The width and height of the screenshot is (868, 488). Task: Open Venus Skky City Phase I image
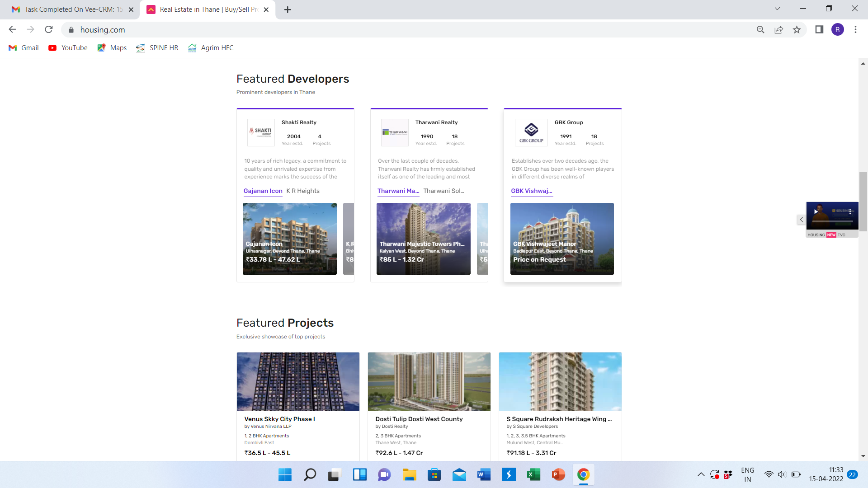(298, 382)
